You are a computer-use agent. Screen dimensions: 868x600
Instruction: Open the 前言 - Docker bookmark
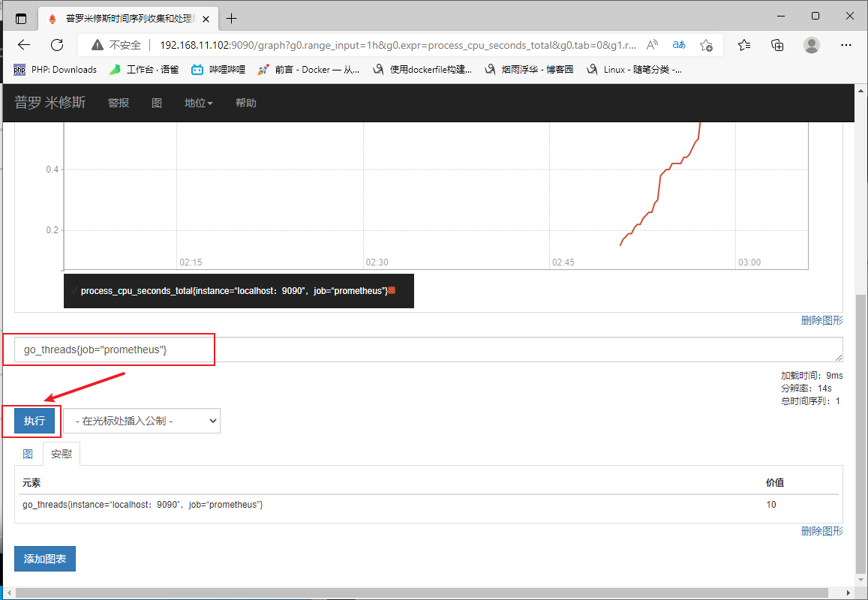(308, 69)
